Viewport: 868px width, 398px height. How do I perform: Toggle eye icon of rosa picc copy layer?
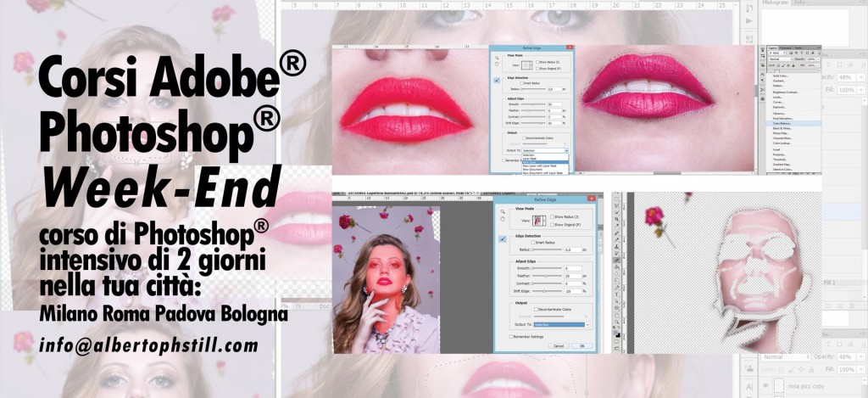coord(766,385)
